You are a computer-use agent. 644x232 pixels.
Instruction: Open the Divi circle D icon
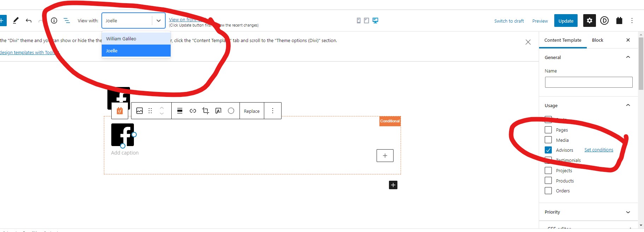604,21
